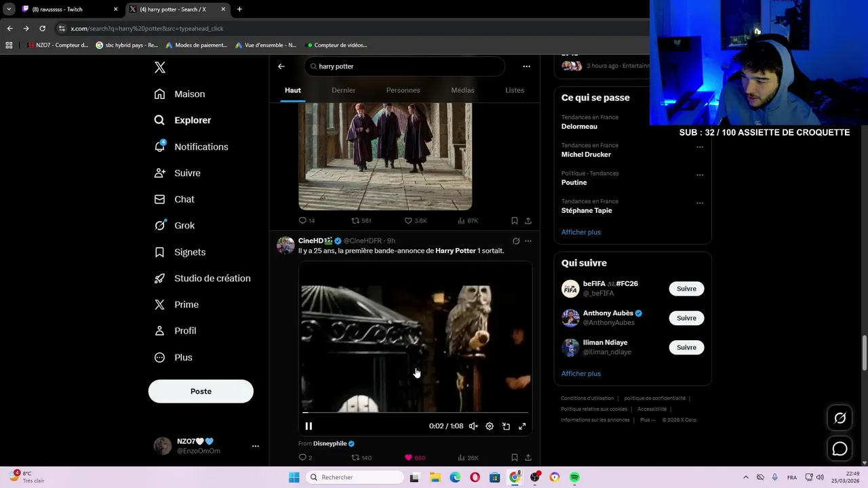Open Windows Start menu
The width and height of the screenshot is (868, 488).
point(294,477)
